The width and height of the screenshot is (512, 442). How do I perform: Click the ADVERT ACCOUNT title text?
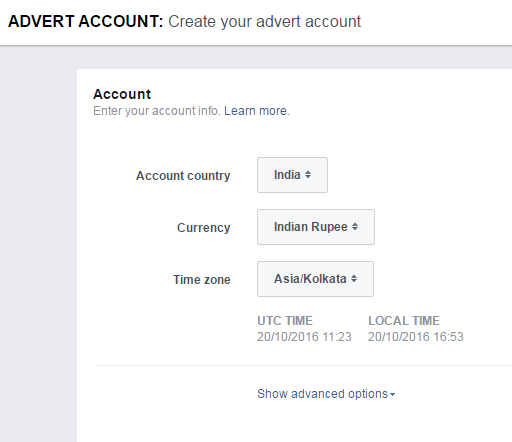[x=86, y=21]
